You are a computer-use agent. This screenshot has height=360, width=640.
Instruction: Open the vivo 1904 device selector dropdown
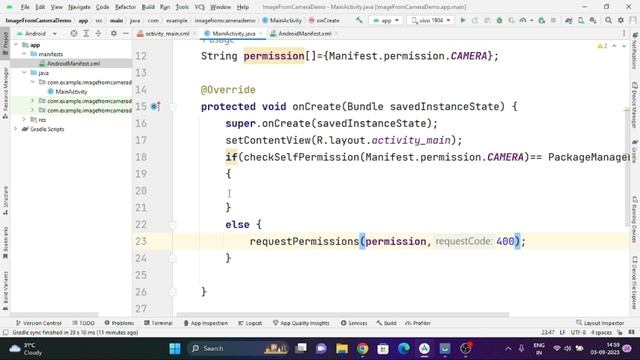[x=431, y=20]
